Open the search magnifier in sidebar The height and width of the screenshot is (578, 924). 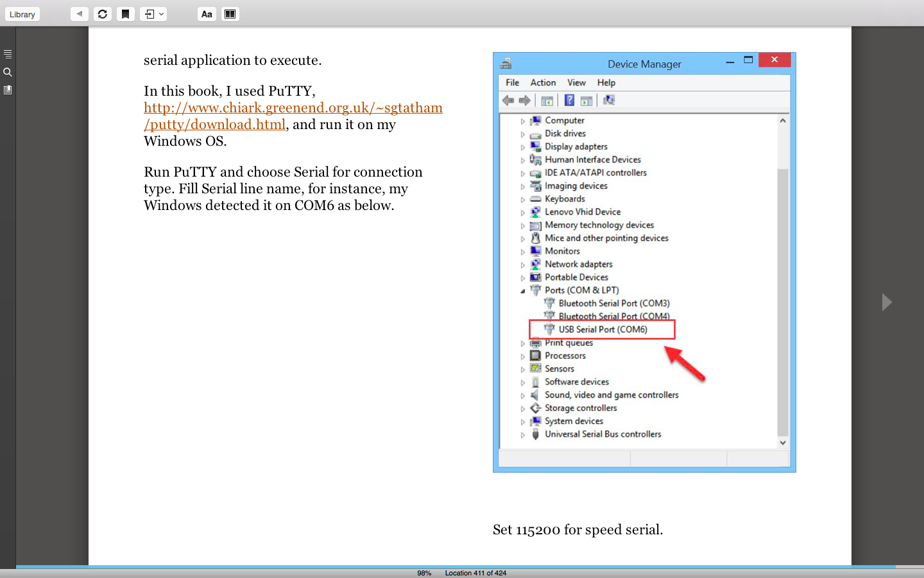pyautogui.click(x=8, y=72)
